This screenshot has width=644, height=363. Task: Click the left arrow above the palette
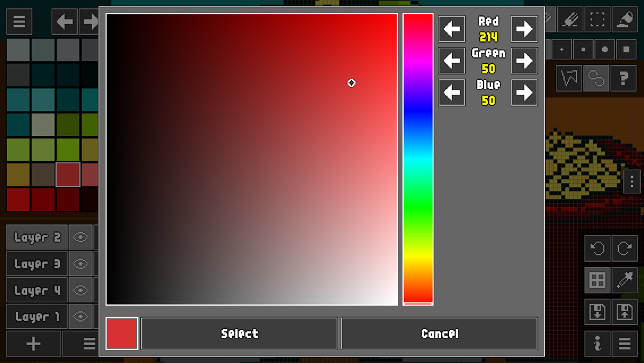64,21
